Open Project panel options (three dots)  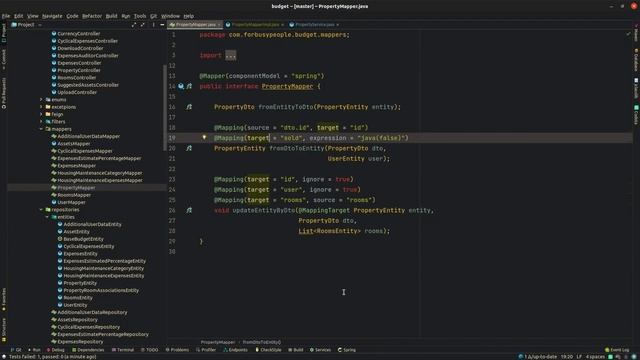pyautogui.click(x=153, y=25)
